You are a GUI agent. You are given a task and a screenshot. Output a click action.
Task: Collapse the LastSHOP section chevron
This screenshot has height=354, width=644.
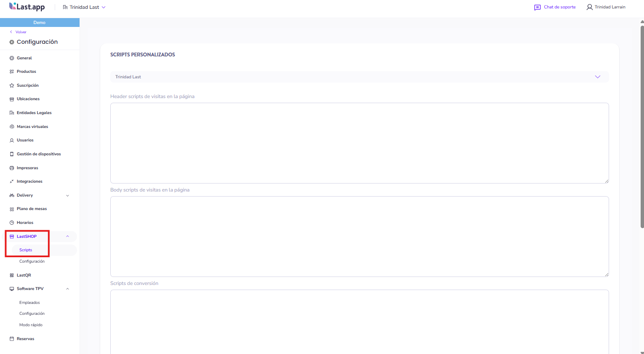[67, 237]
